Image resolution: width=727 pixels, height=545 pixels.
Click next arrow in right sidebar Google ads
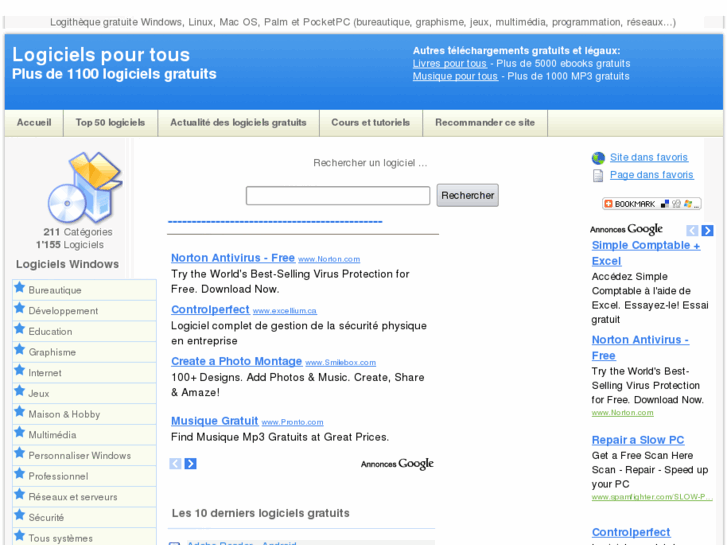[x=708, y=231]
